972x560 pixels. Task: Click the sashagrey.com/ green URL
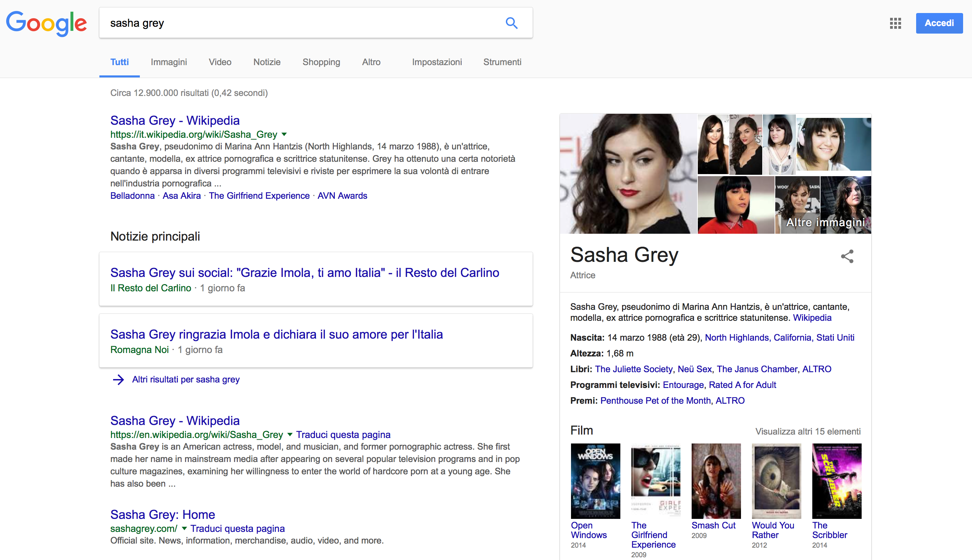[x=144, y=528]
